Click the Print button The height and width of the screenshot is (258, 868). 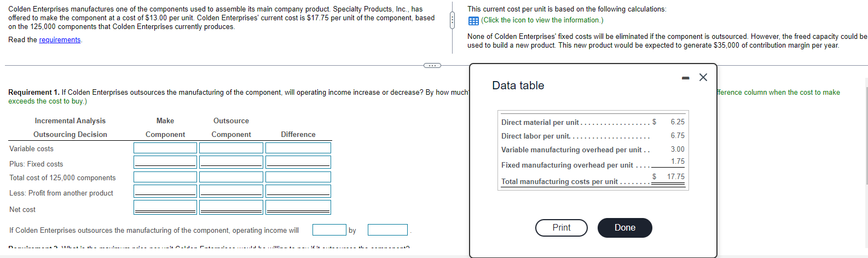coord(562,228)
